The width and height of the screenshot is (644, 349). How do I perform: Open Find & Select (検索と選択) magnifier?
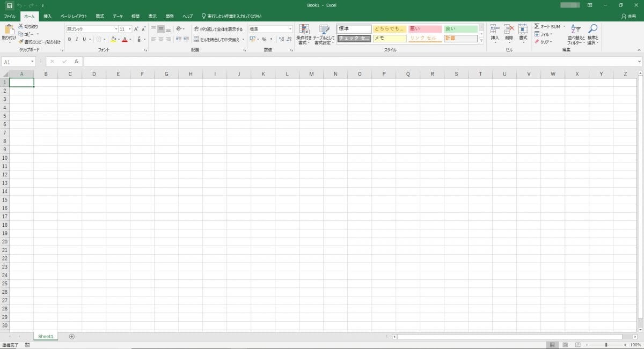592,34
